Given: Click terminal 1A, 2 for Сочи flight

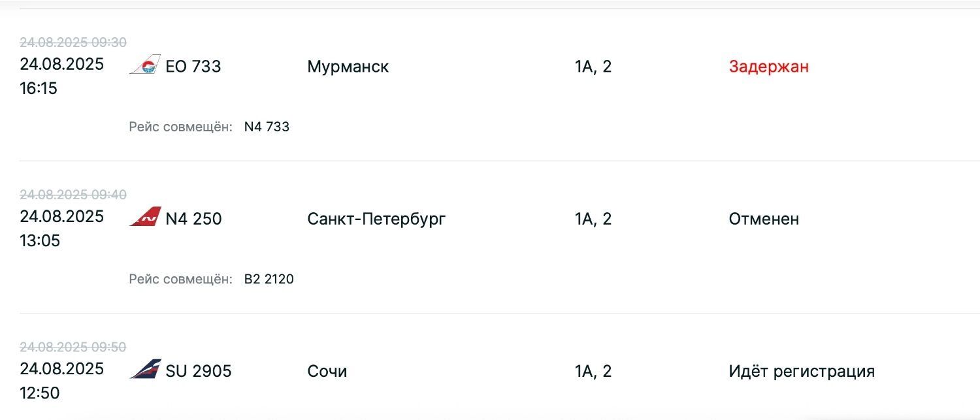Looking at the screenshot, I should click(x=593, y=372).
